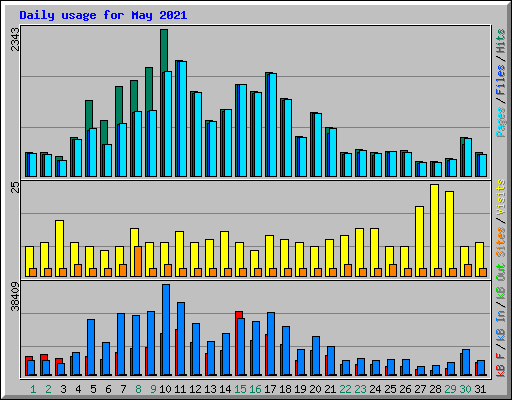Click the cyan pages bar for day 20
This screenshot has height=400, width=512.
[x=318, y=145]
